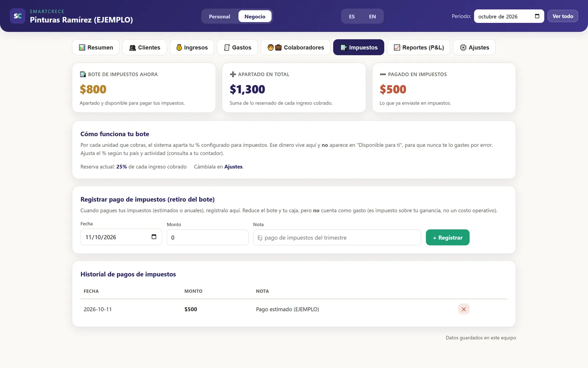Image resolution: width=588 pixels, height=368 pixels.
Task: Click the Pago estimado (EJEMPLO) note cell
Action: tap(287, 309)
